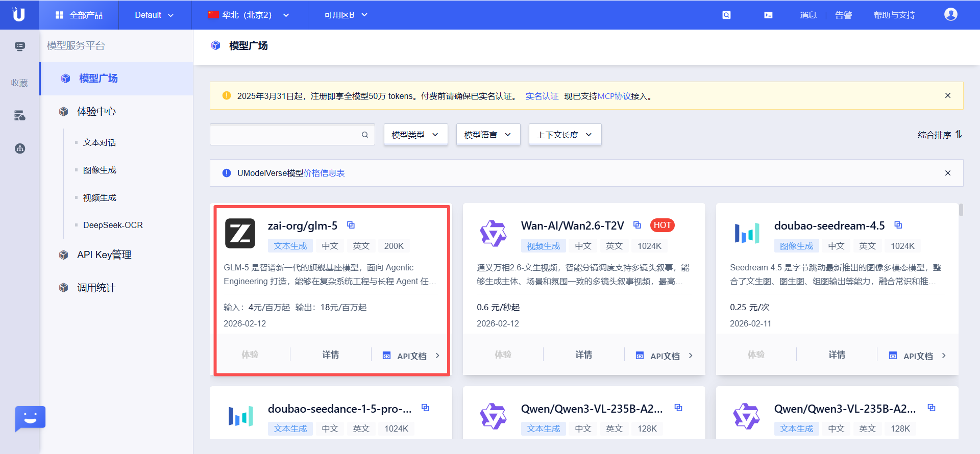Viewport: 980px width, 454px height.
Task: Click 体验 on the zai-org/glm-5 card
Action: [x=250, y=355]
